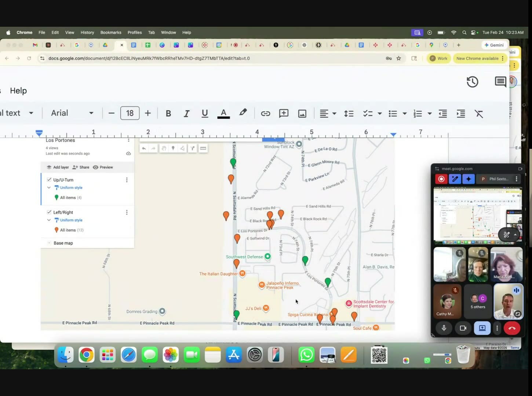Open the History menu in menu bar

(87, 33)
